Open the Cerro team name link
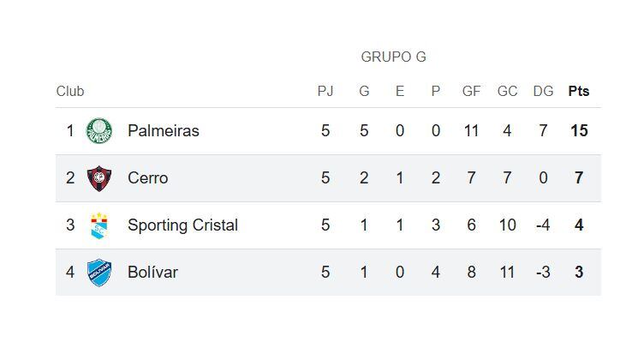 [147, 178]
